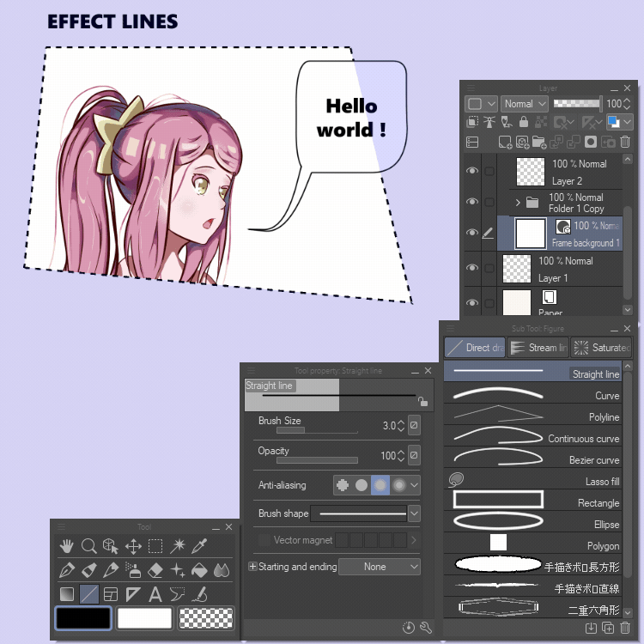Select the Text tool

click(155, 594)
